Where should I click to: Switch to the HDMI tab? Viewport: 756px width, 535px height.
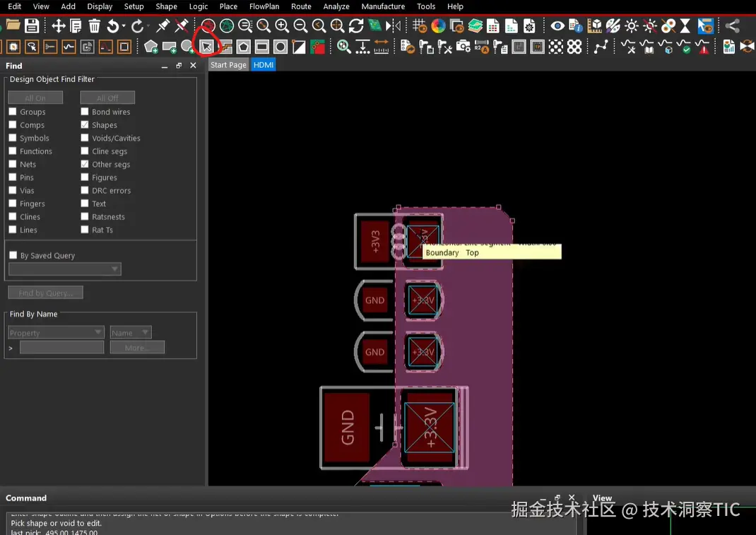(264, 64)
